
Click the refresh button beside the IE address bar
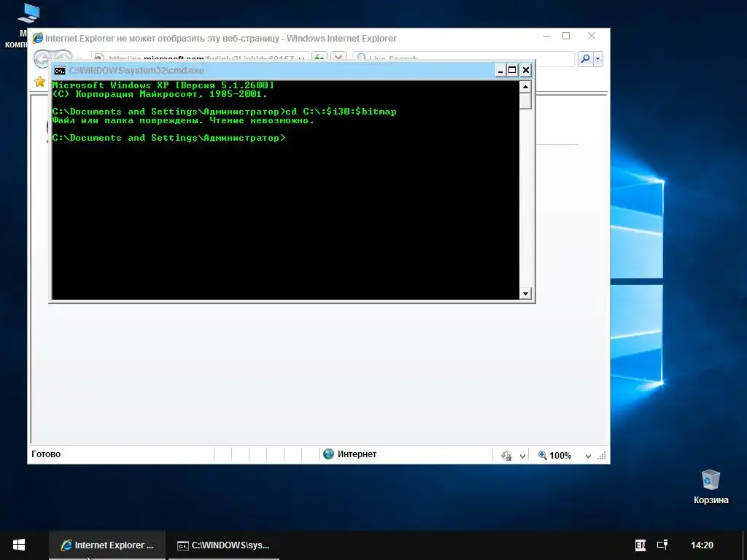[x=320, y=58]
